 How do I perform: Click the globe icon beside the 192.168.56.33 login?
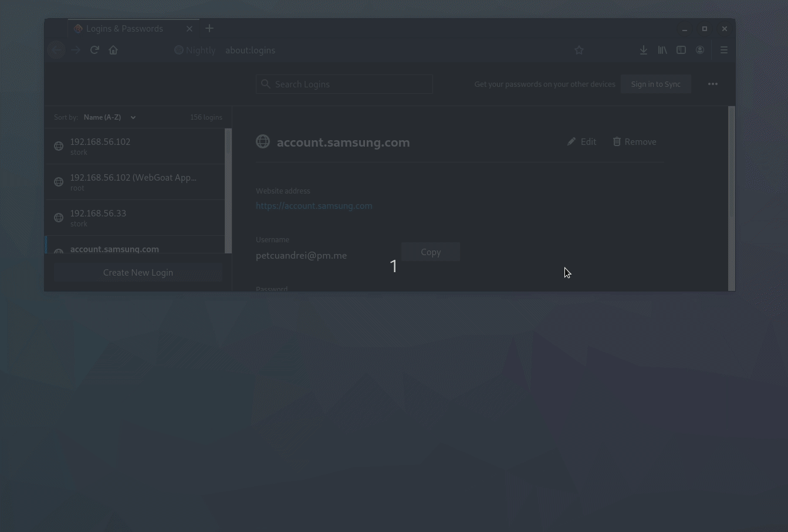coord(59,218)
